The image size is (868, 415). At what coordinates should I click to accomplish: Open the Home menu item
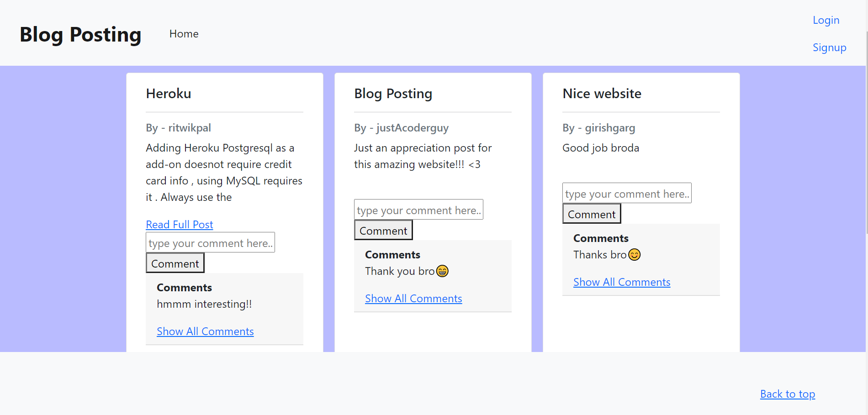tap(184, 34)
